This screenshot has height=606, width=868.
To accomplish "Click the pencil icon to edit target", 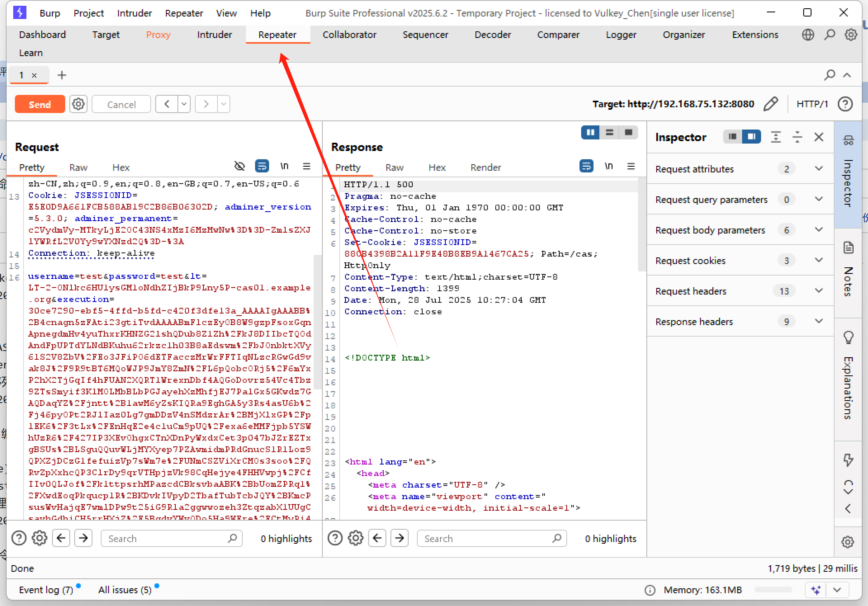I will [x=770, y=104].
